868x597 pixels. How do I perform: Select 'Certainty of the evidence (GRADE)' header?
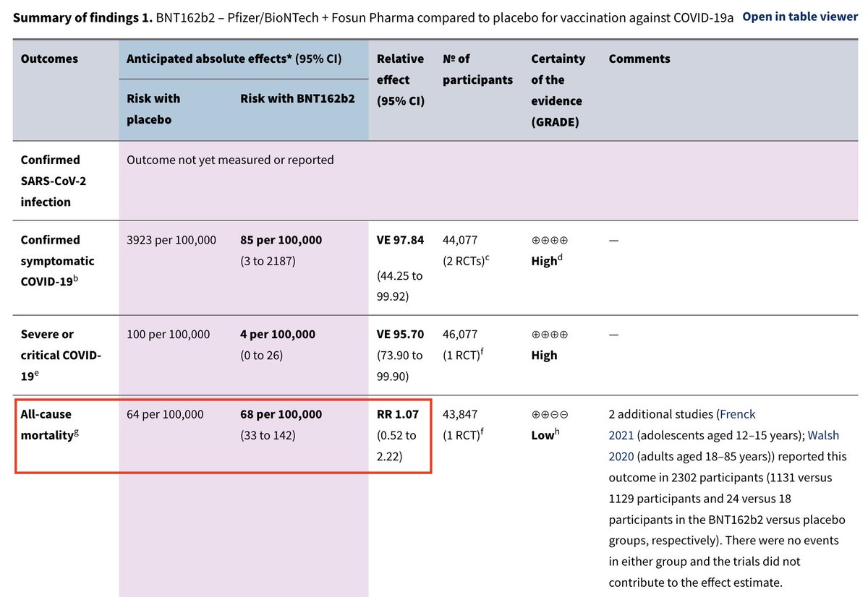(558, 90)
